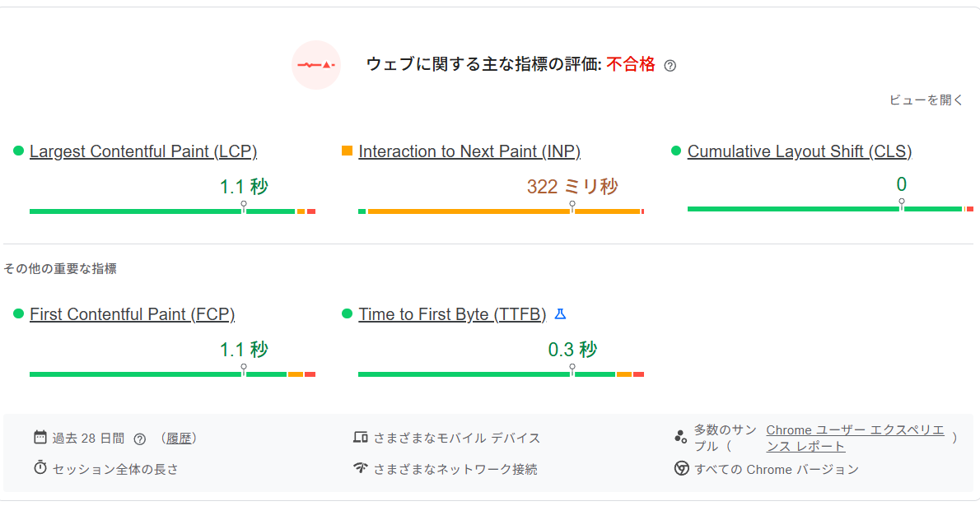Open the Largest Contentful Paint (LCP) link
This screenshot has height=506, width=980.
point(143,151)
